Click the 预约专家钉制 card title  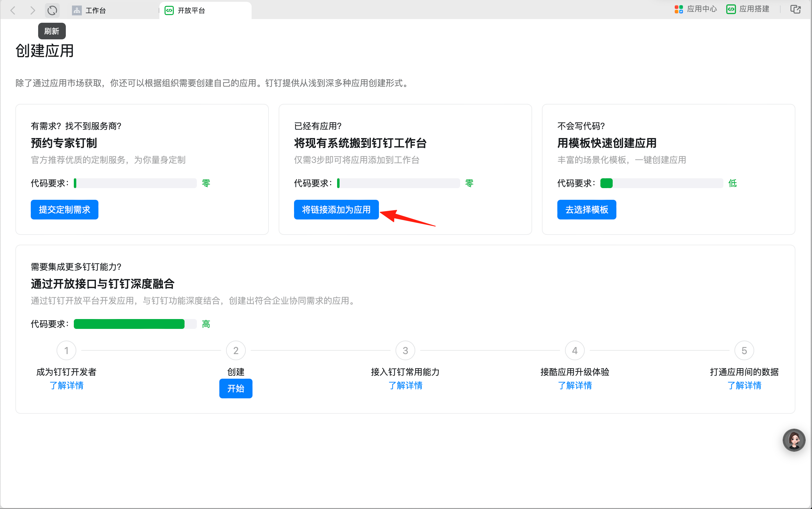pyautogui.click(x=64, y=143)
